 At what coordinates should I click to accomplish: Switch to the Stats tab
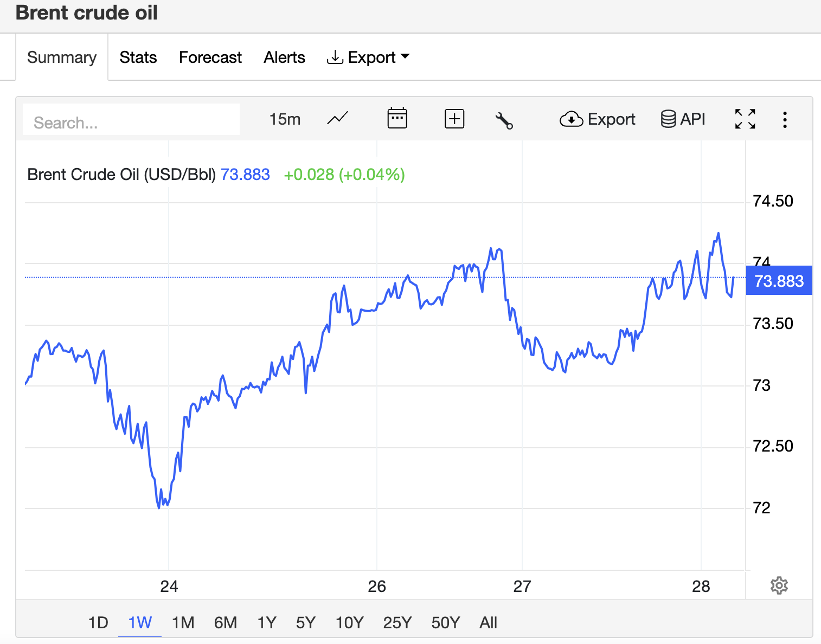[138, 57]
